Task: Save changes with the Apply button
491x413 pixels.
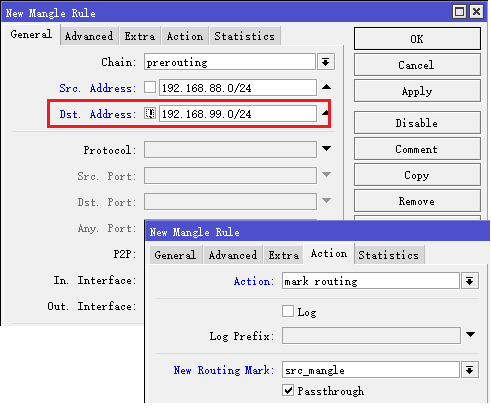Action: 417,91
